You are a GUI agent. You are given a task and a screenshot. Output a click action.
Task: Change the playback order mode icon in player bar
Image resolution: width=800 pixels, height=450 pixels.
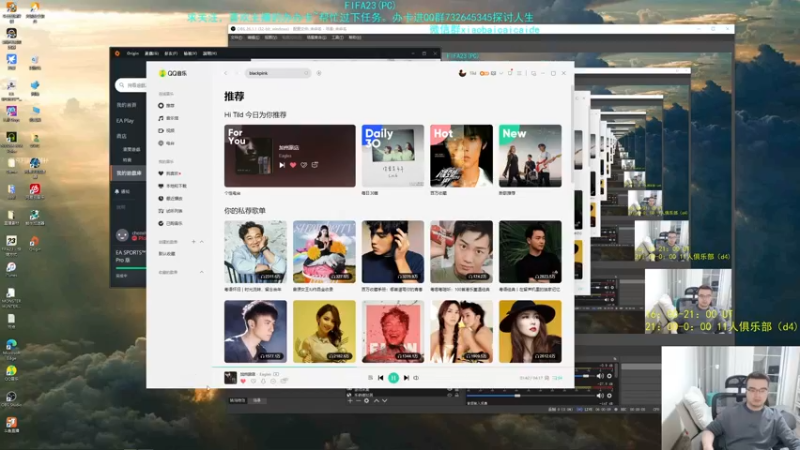tap(370, 378)
